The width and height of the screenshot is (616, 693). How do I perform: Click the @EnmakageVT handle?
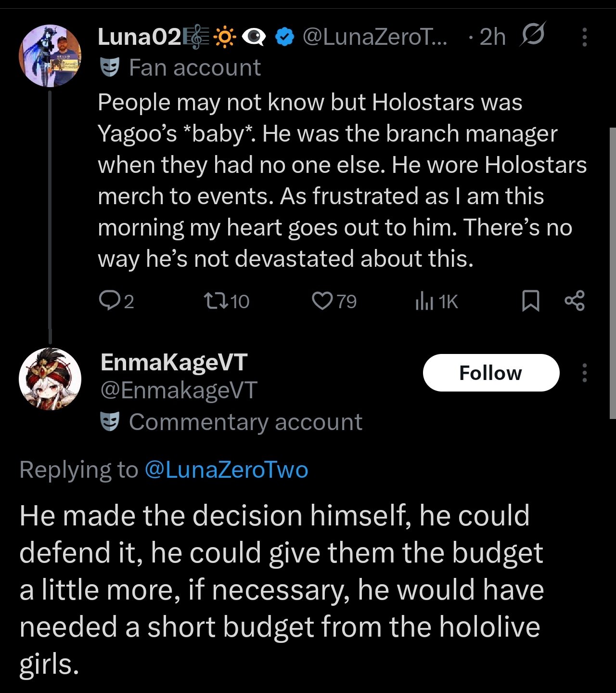(179, 391)
